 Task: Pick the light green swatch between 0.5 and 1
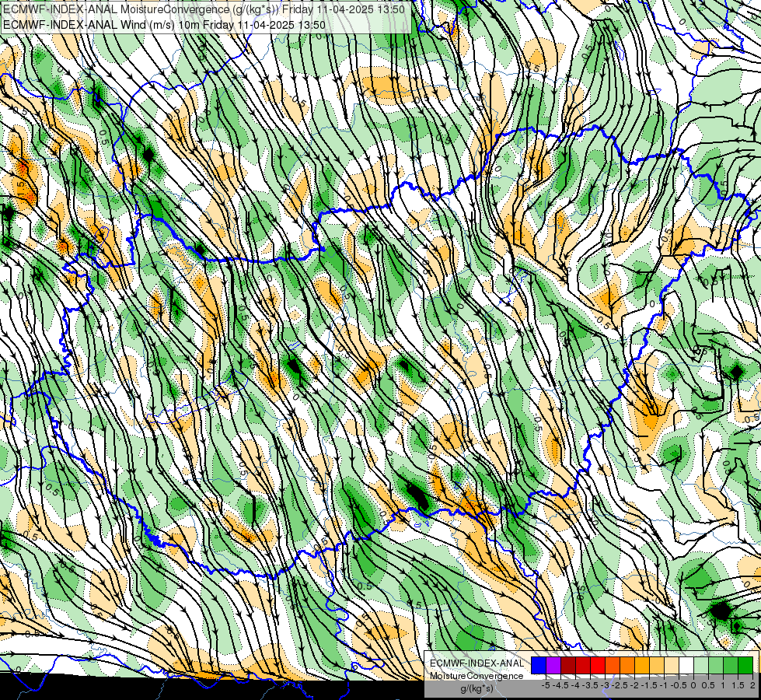pos(716,666)
